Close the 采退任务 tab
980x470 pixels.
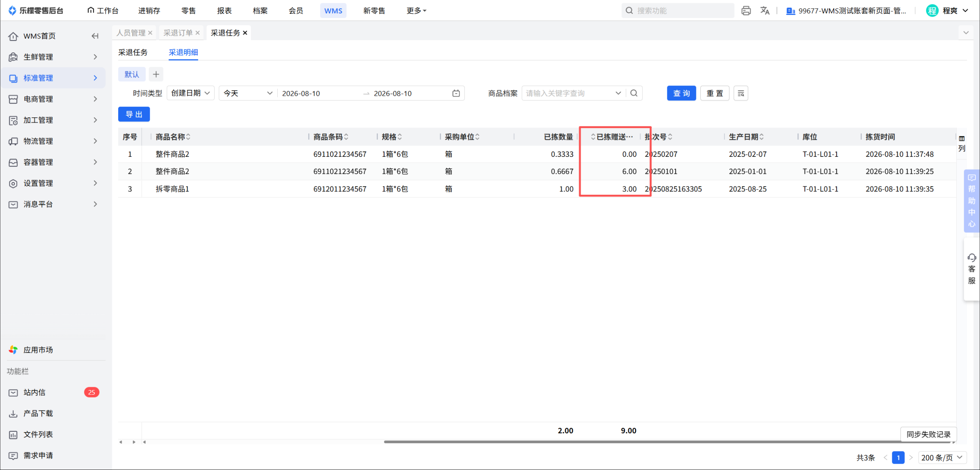tap(245, 33)
